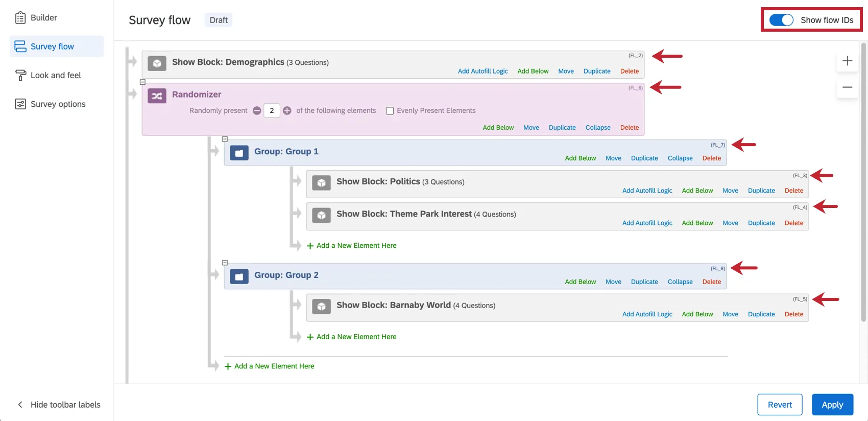868x421 pixels.
Task: Collapse the Randomizer tree node box
Action: coord(143,82)
